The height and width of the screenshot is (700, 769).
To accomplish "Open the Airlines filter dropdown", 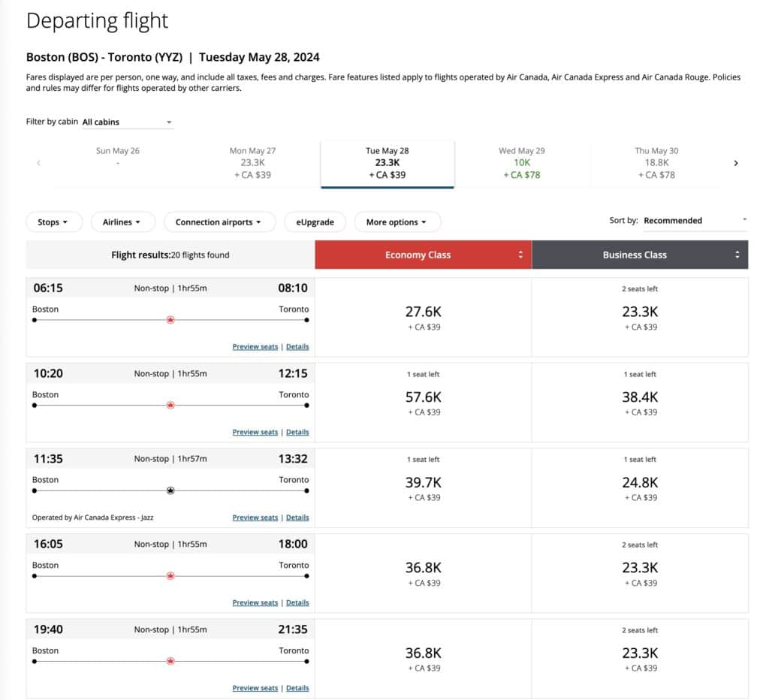I will point(122,222).
